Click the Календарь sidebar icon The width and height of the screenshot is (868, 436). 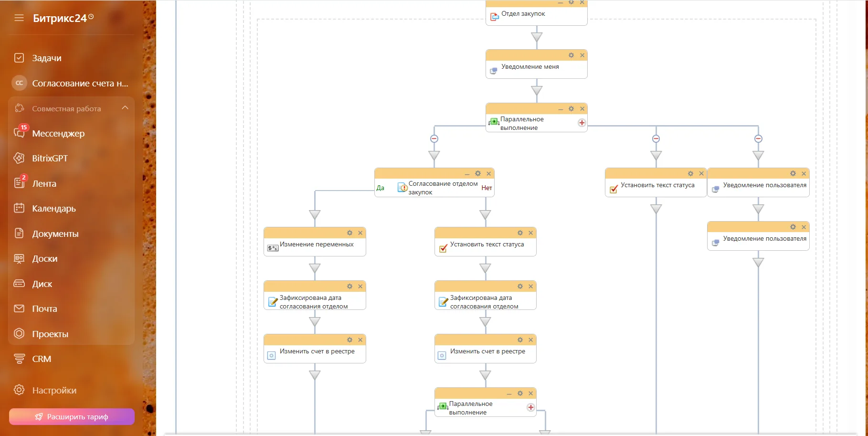pos(19,208)
